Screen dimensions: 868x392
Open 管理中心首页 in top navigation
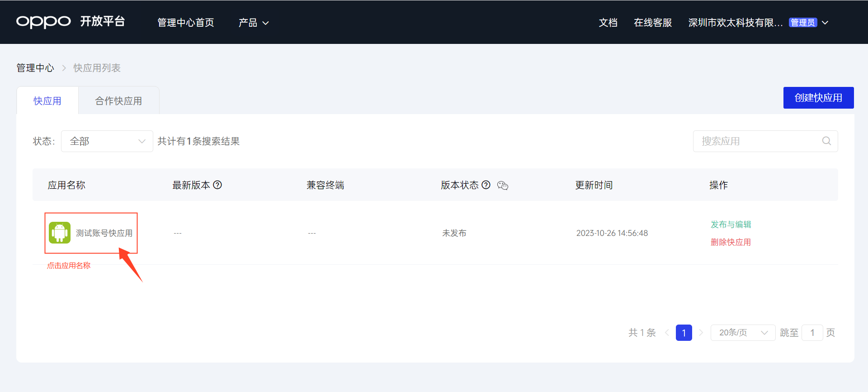coord(185,23)
